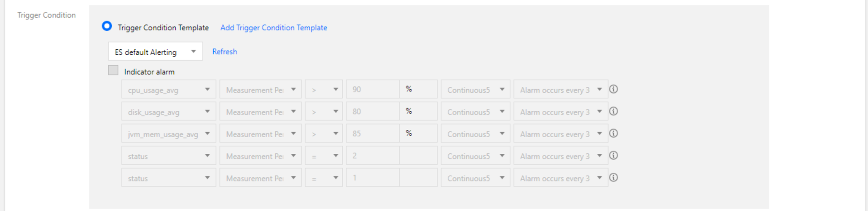868x211 pixels.
Task: Open comparison operator dropdown for disk row
Action: tap(323, 112)
